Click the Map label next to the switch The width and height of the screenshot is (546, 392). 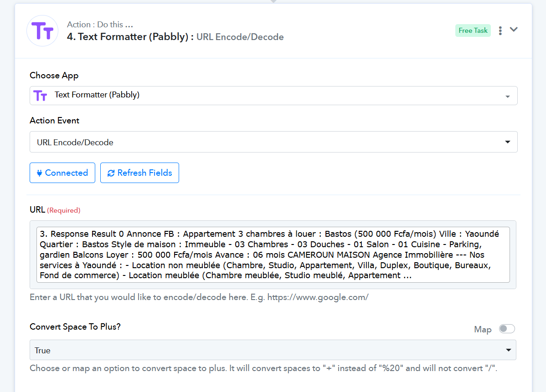pos(483,330)
